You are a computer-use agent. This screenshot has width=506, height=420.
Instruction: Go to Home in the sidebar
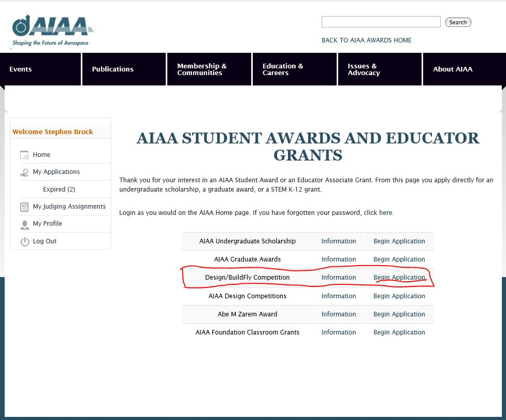[x=41, y=154]
